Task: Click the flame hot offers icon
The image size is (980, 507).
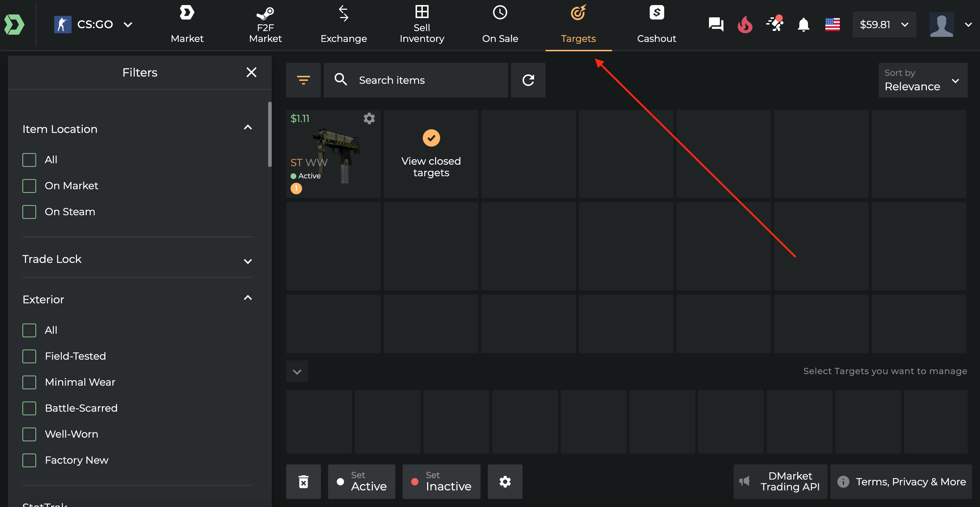Action: [x=745, y=25]
